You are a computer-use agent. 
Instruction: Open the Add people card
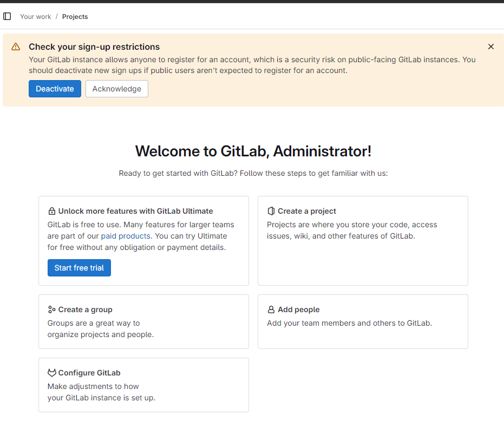coord(363,321)
